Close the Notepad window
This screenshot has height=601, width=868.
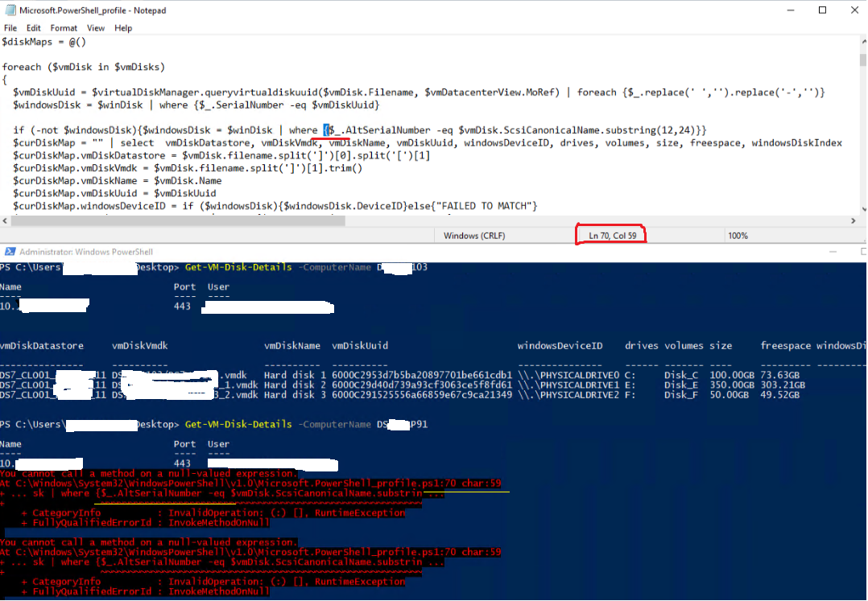(854, 10)
